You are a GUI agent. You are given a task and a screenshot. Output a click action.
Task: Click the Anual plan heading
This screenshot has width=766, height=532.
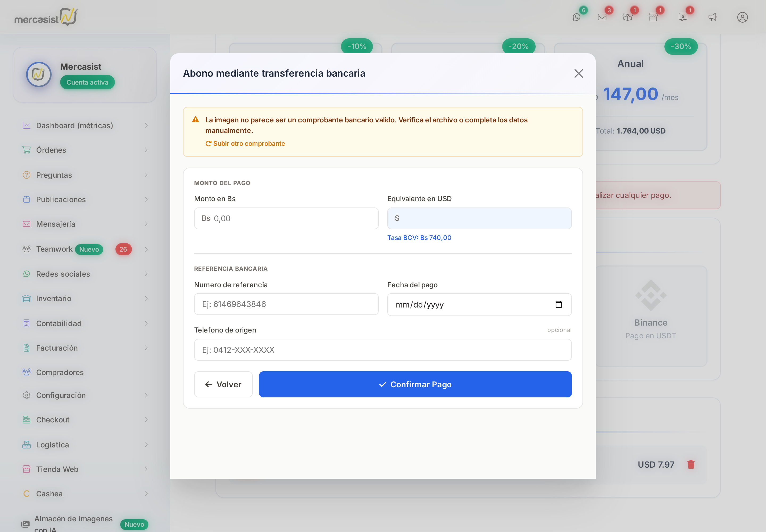click(630, 64)
